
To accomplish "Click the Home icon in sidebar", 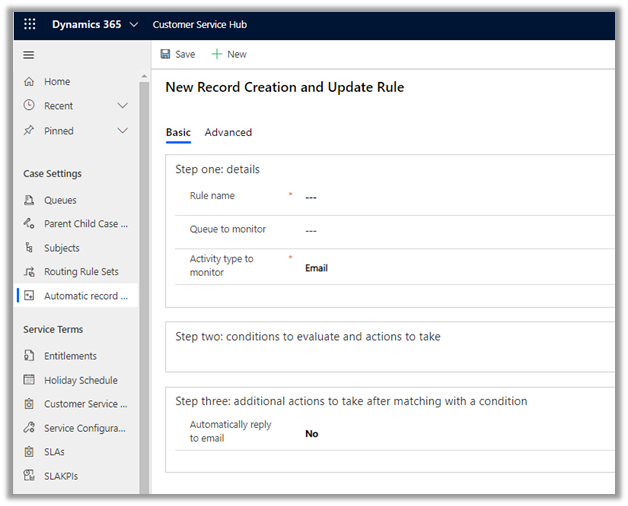I will point(29,82).
